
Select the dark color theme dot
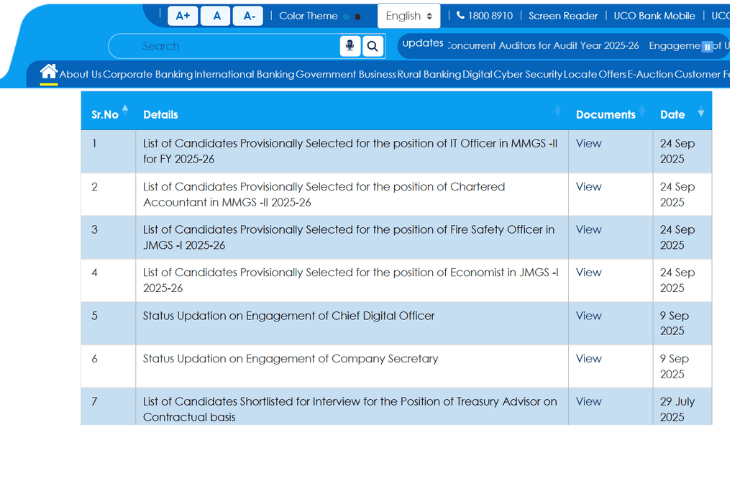click(x=358, y=17)
